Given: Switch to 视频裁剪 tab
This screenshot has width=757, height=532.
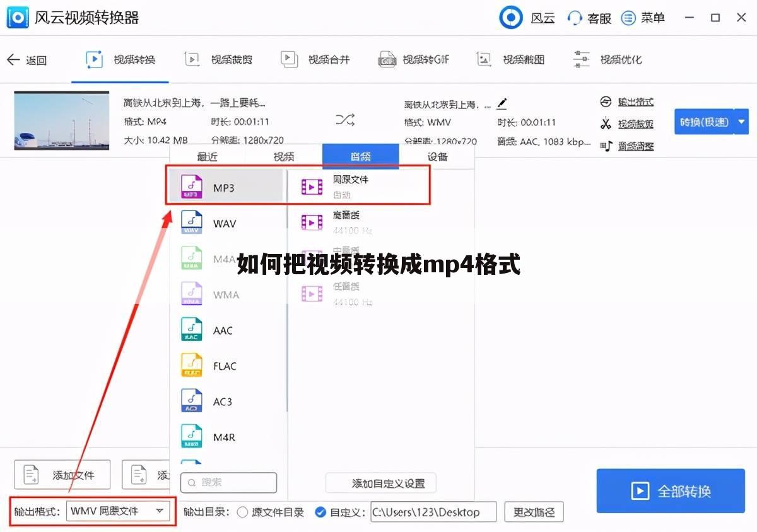Looking at the screenshot, I should [218, 60].
